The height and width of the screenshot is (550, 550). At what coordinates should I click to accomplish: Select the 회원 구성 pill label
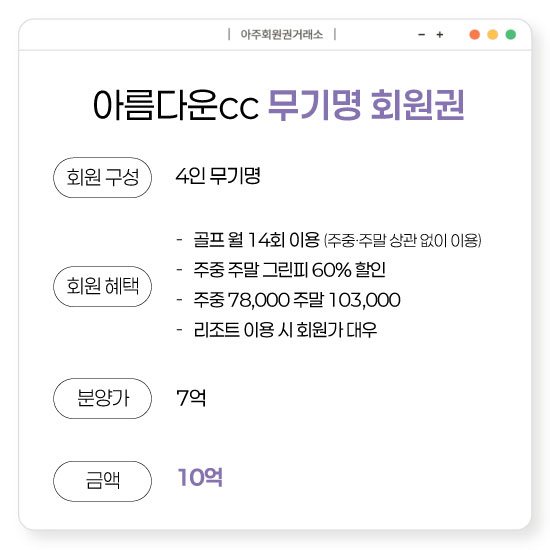click(102, 177)
